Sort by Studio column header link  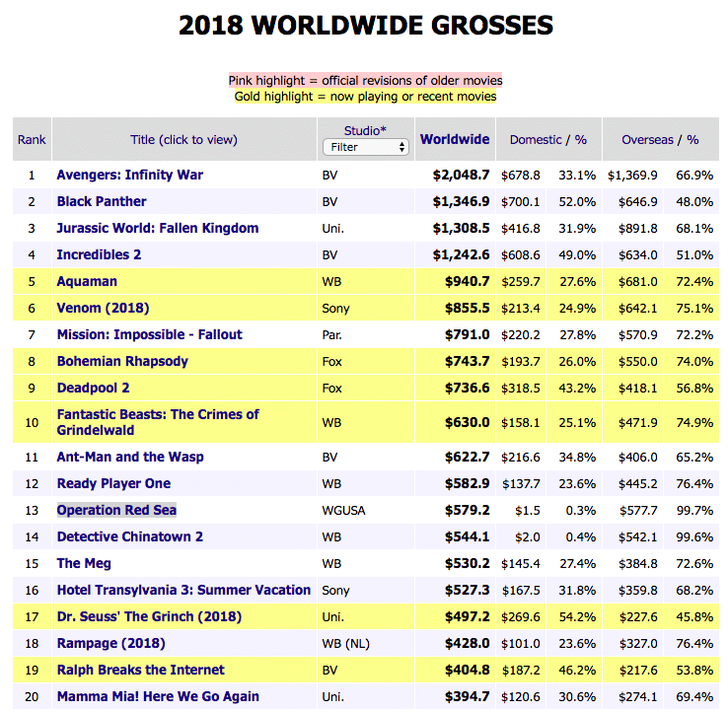365,131
